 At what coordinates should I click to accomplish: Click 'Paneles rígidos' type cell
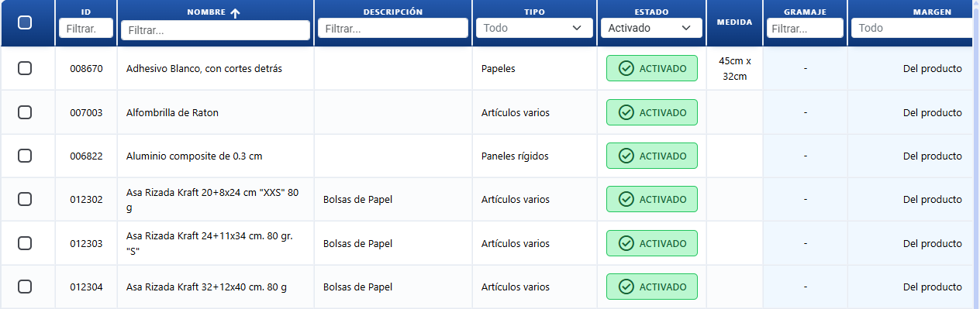(515, 156)
